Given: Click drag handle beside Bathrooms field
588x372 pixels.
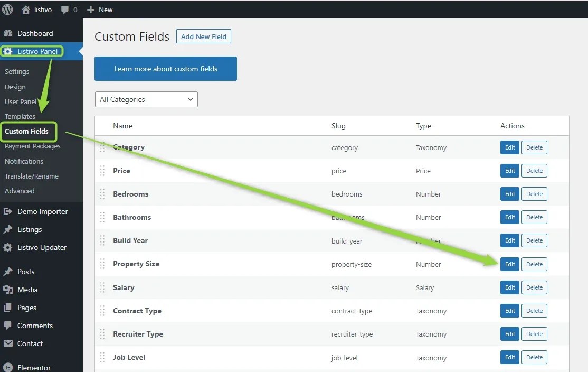Looking at the screenshot, I should [x=102, y=217].
